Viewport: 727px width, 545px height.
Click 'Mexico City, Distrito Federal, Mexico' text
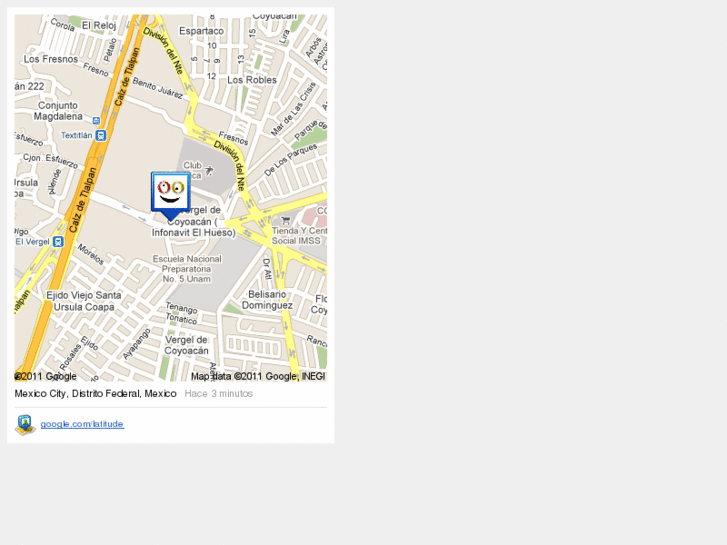click(96, 393)
